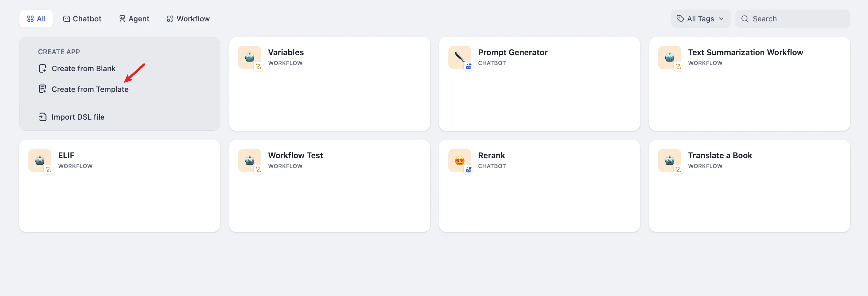Click the Prompt Generator pen icon

point(460,57)
